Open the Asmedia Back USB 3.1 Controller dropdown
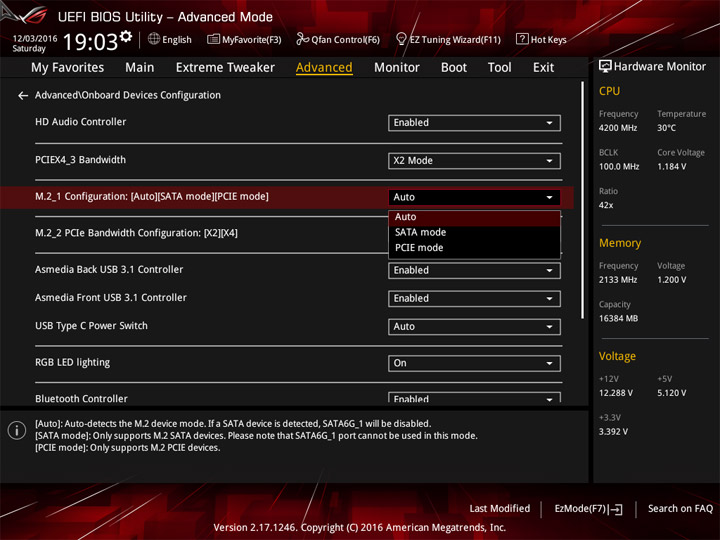720x540 pixels. click(474, 270)
